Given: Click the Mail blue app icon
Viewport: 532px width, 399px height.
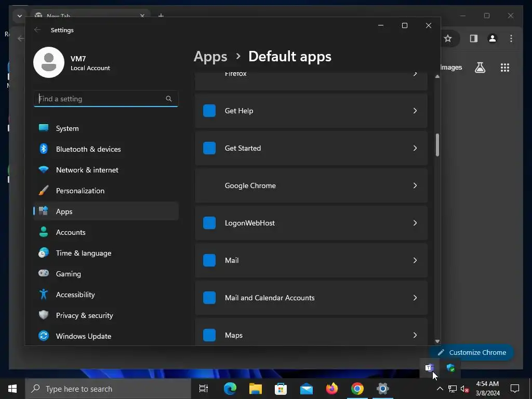Looking at the screenshot, I should (x=209, y=260).
